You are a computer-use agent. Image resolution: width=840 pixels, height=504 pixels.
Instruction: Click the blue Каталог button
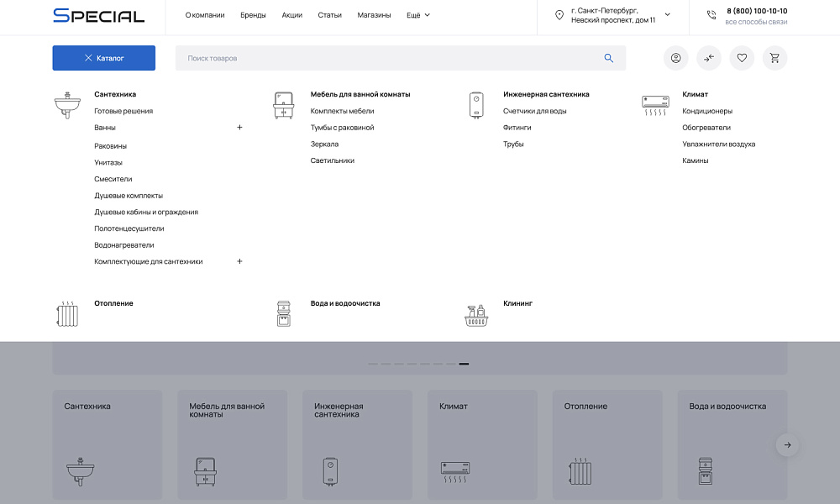(x=103, y=58)
